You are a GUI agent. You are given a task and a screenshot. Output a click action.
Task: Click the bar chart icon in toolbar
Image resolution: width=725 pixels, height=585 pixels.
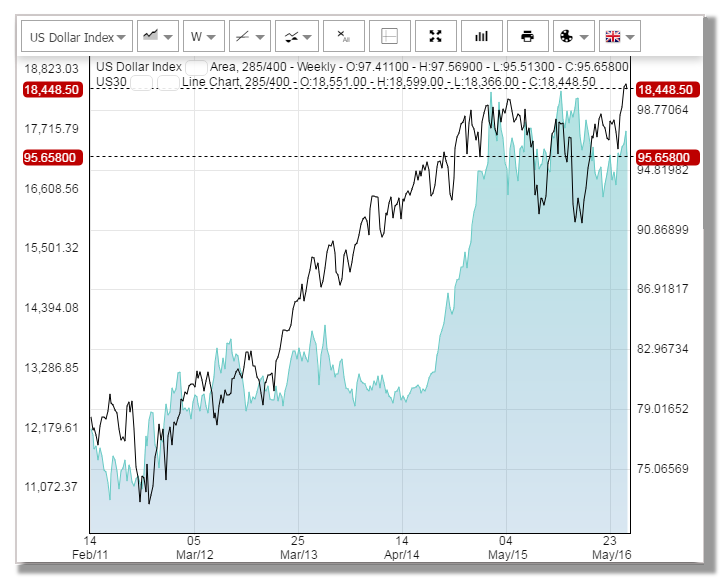tap(482, 37)
